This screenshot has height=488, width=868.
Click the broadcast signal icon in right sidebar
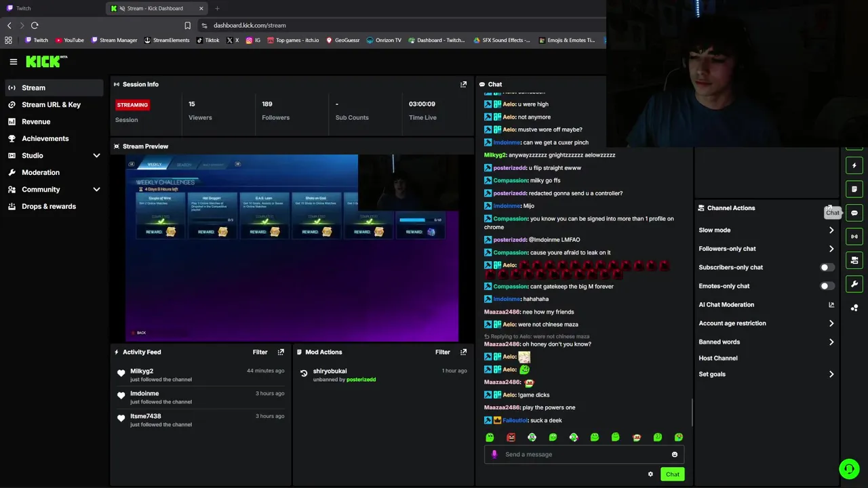click(x=854, y=237)
